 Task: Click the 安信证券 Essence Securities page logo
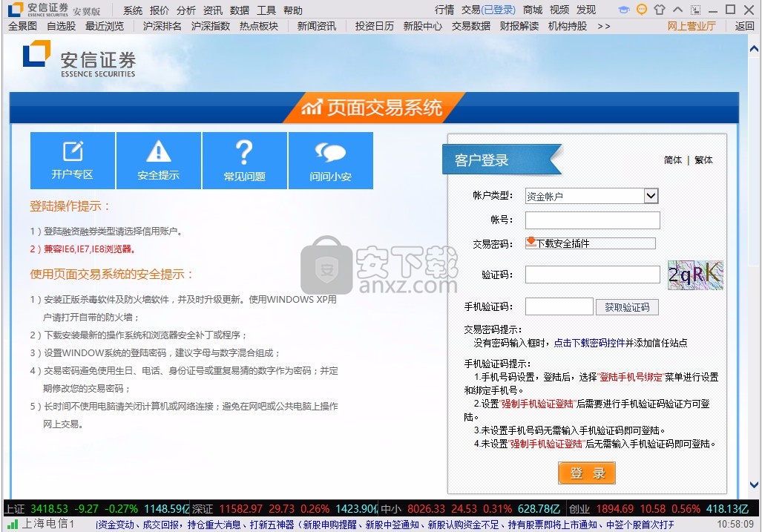(x=79, y=60)
